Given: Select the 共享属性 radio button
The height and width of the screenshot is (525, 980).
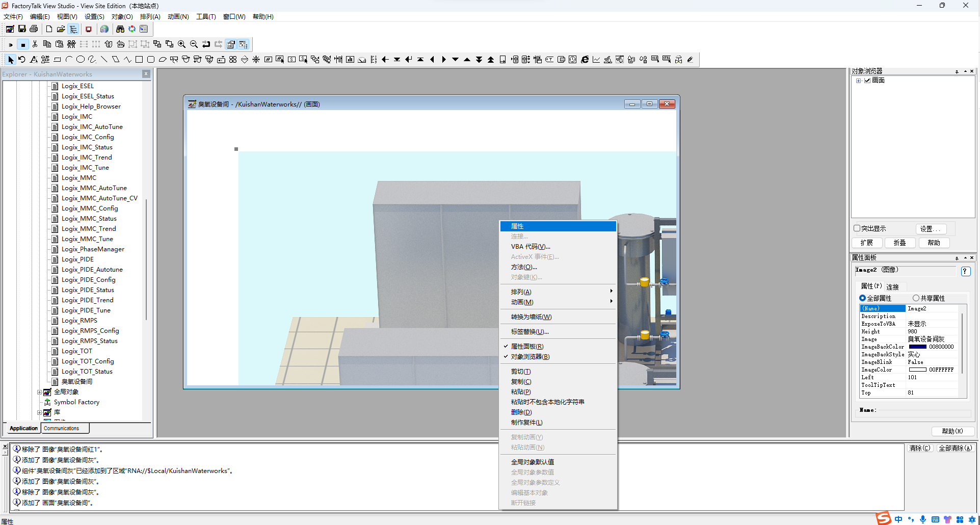Looking at the screenshot, I should click(916, 298).
